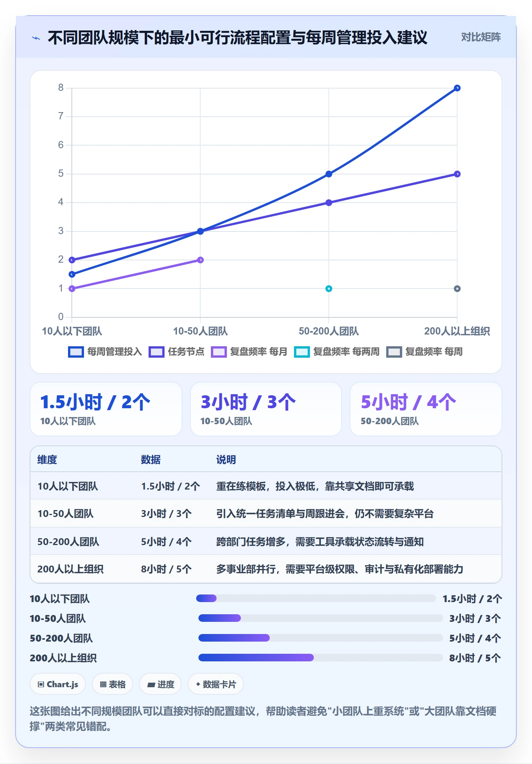
Task: Toggle the 复盘频率 每两周 legend entry
Action: click(x=337, y=352)
